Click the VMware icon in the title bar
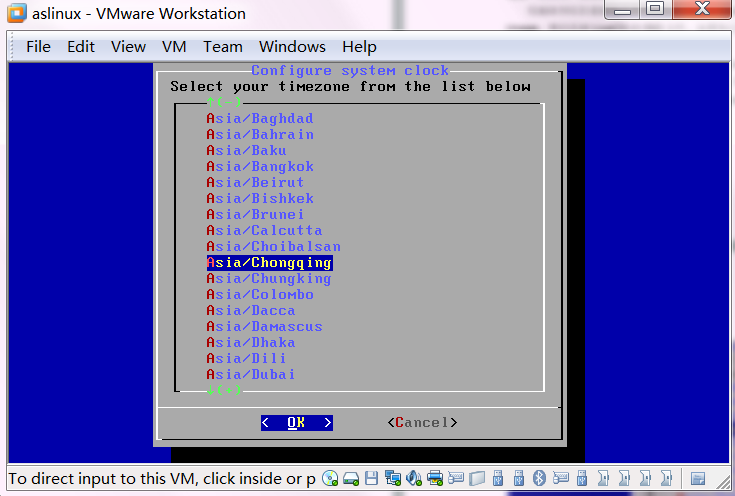 (x=17, y=14)
